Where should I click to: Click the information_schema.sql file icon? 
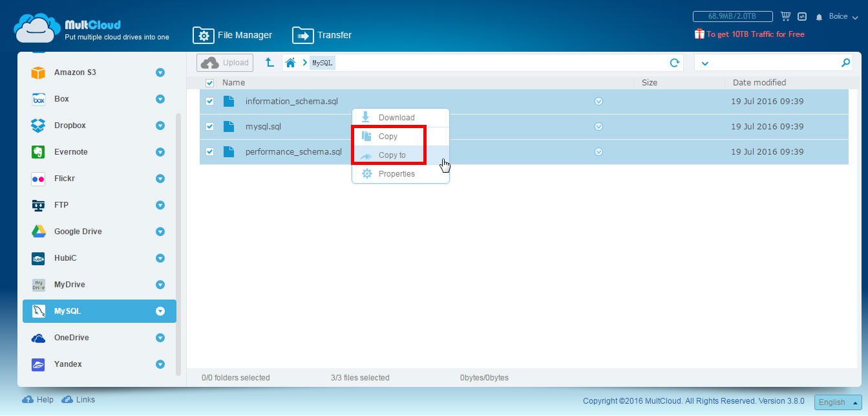[x=229, y=101]
